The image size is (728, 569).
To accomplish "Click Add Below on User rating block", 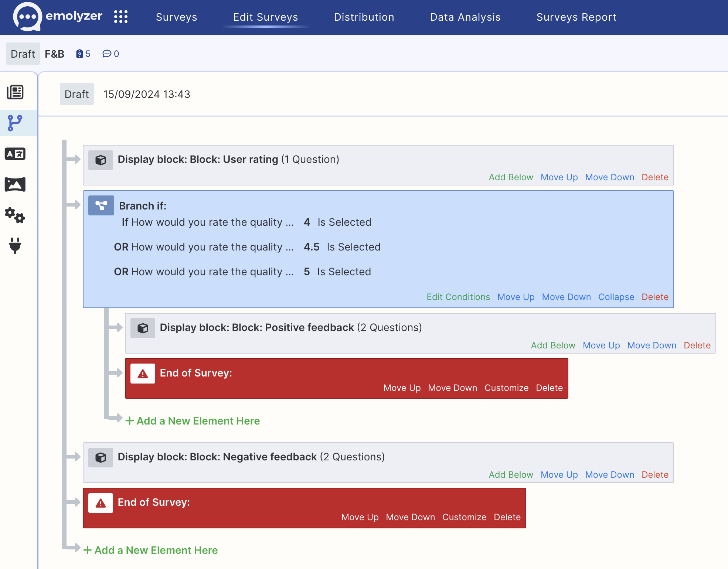I will 511,177.
